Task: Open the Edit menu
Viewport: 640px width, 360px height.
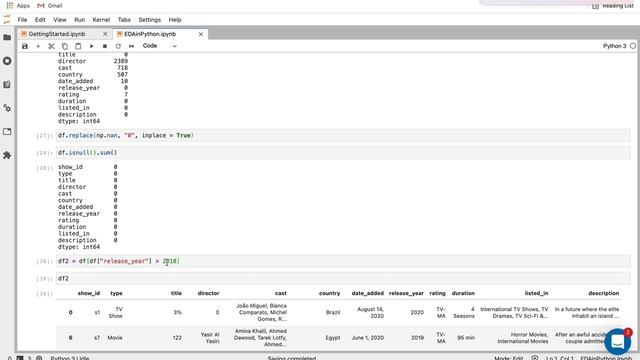Action: click(x=40, y=20)
